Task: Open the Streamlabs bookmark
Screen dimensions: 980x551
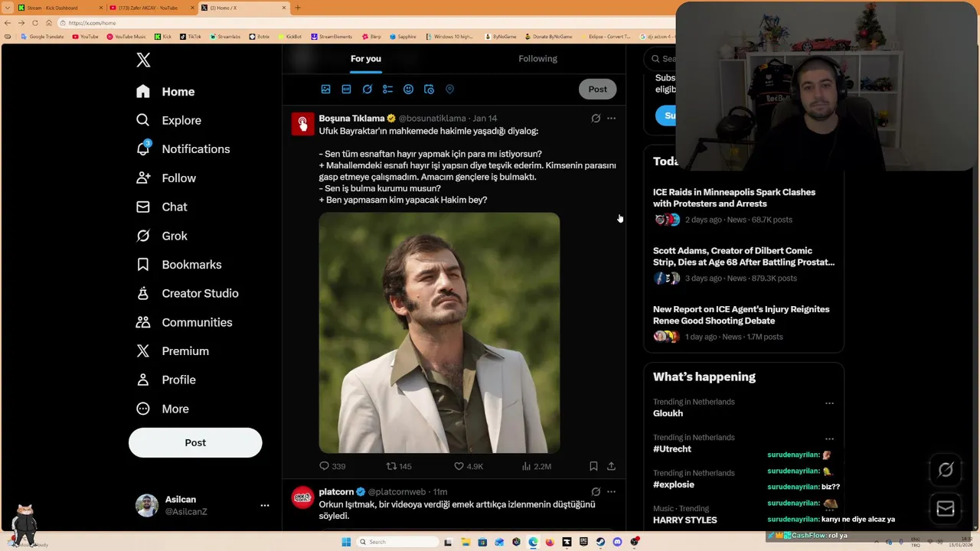Action: (x=225, y=37)
